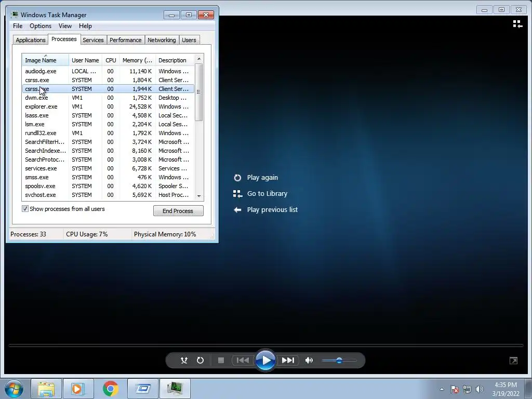Click the process list scrollbar thumb
Image resolution: width=532 pixels, height=399 pixels.
pos(199,91)
